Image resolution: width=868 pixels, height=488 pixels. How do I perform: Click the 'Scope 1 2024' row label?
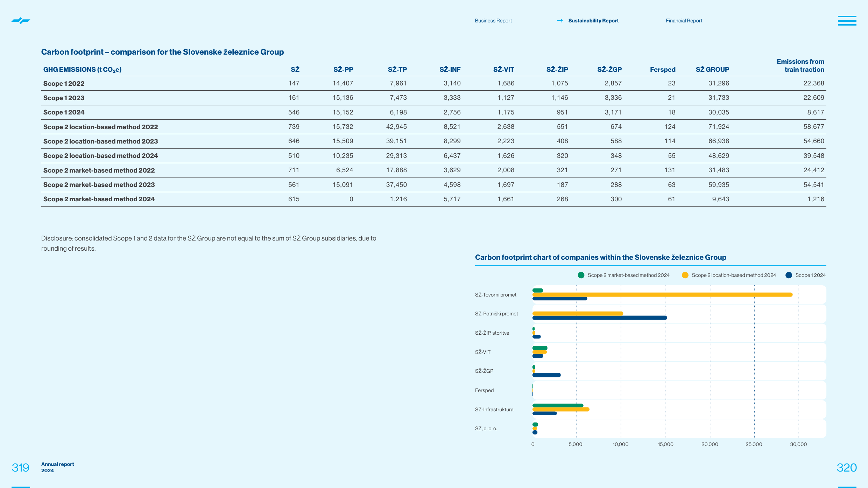point(64,112)
